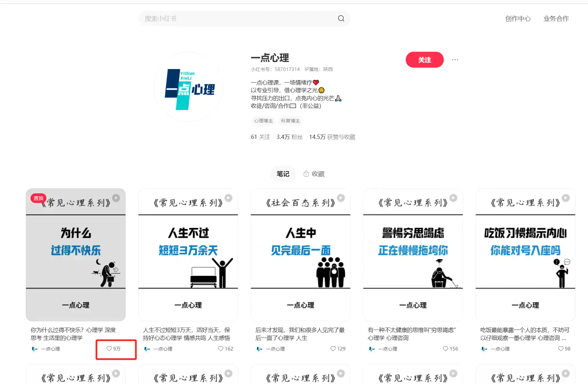
Task: Follow the account via 关注 button
Action: (x=425, y=60)
